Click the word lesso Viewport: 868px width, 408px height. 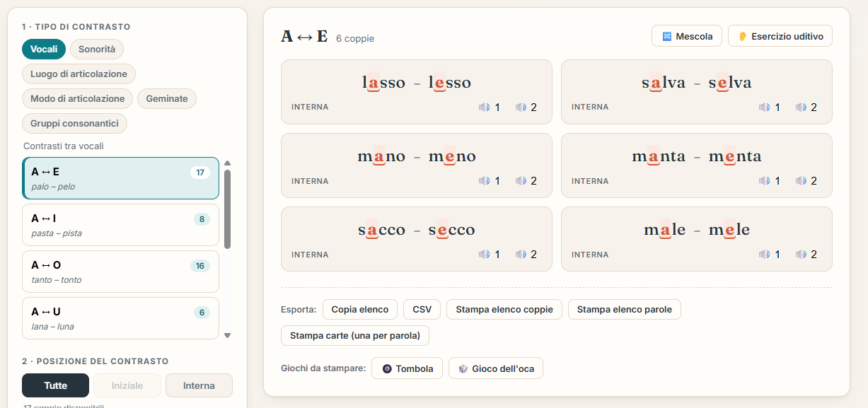[x=449, y=83]
